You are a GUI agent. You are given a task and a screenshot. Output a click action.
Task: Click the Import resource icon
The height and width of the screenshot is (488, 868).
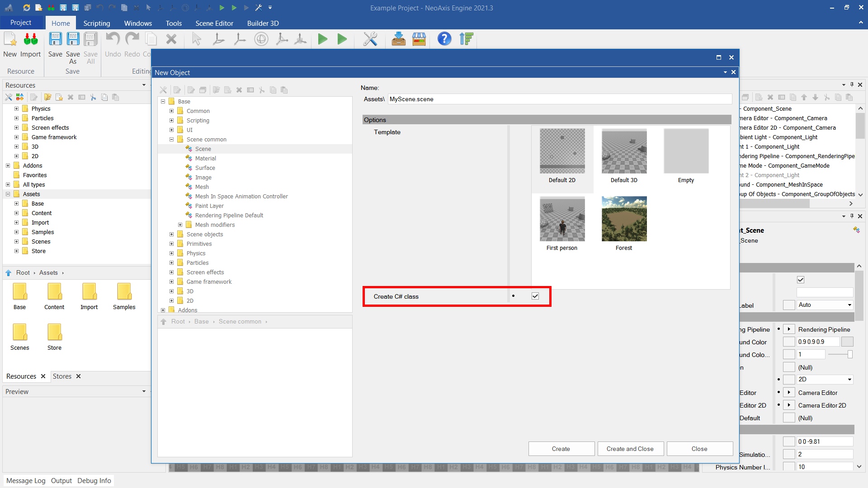30,40
